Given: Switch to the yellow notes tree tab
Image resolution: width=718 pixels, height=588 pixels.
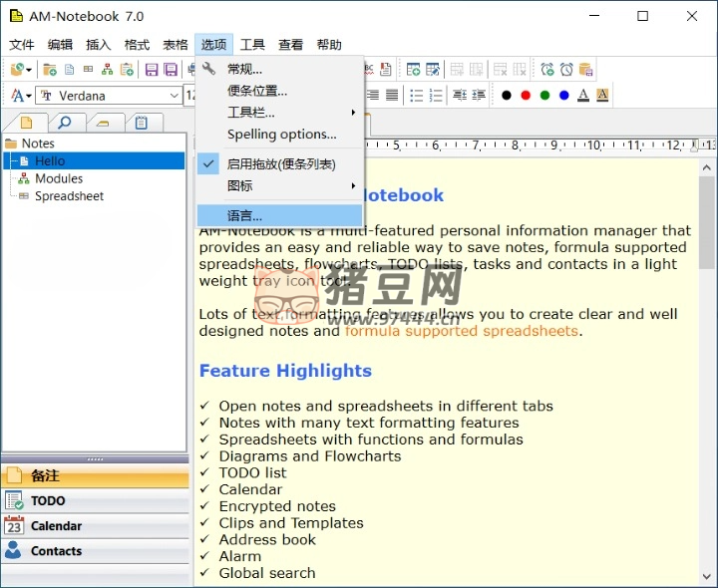Looking at the screenshot, I should (27, 123).
